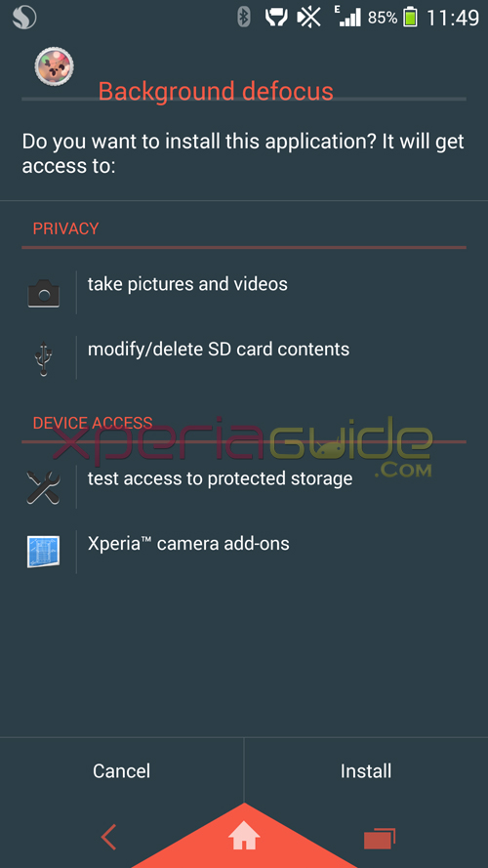Tap the Background defocus app icon
Image resolution: width=488 pixels, height=868 pixels.
pos(55,66)
